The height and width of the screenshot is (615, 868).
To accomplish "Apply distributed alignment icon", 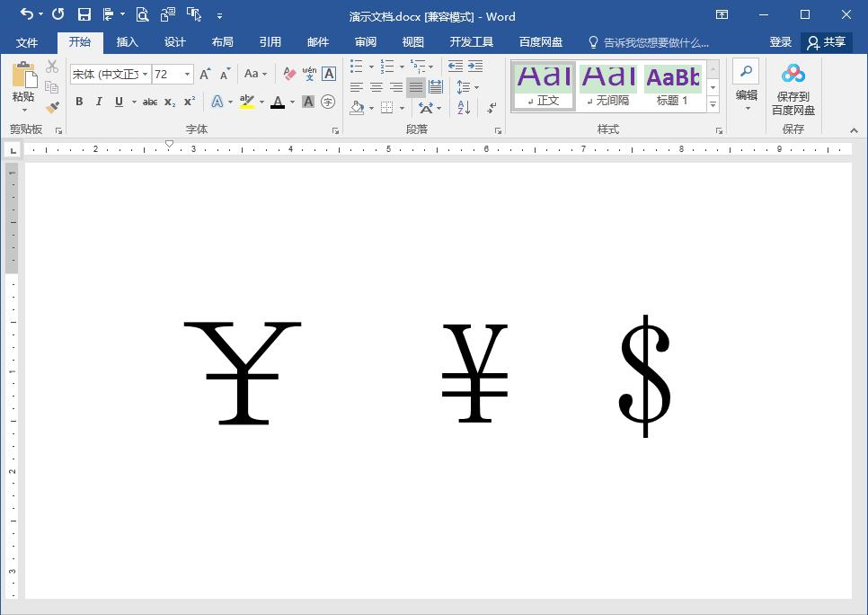I will point(436,87).
